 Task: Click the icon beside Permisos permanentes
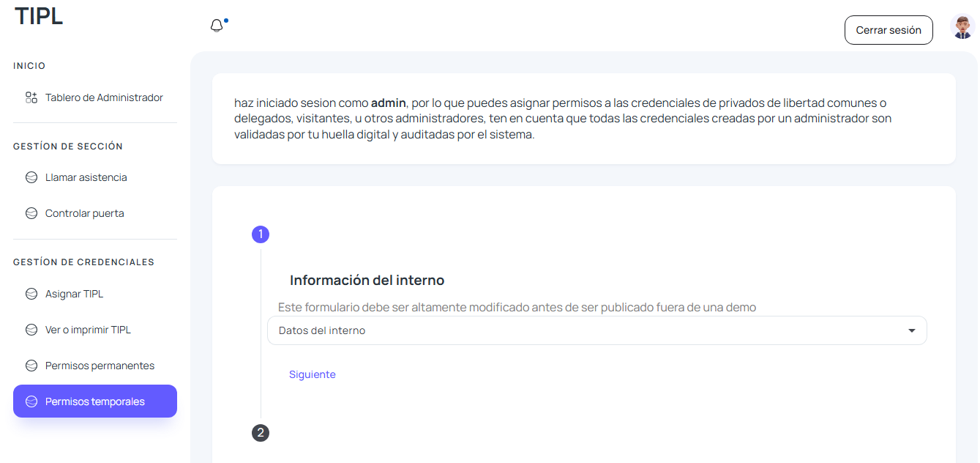click(31, 366)
